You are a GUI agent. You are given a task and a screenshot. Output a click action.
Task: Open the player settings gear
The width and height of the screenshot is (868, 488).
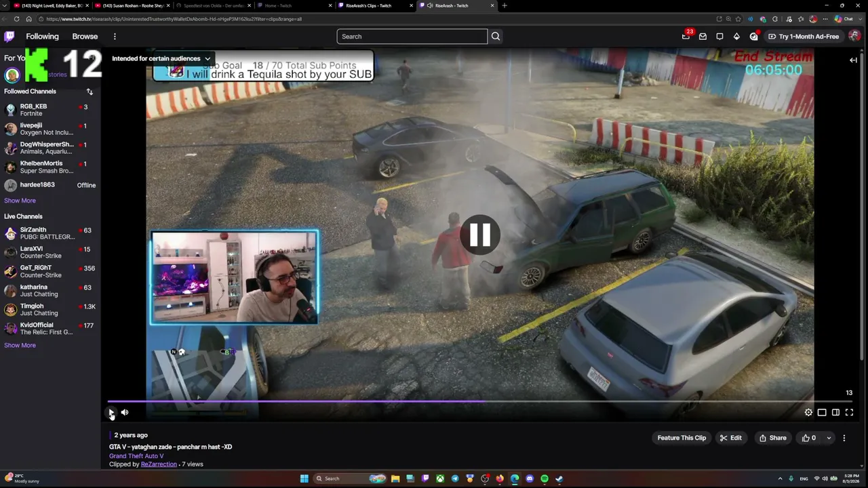[x=808, y=412]
